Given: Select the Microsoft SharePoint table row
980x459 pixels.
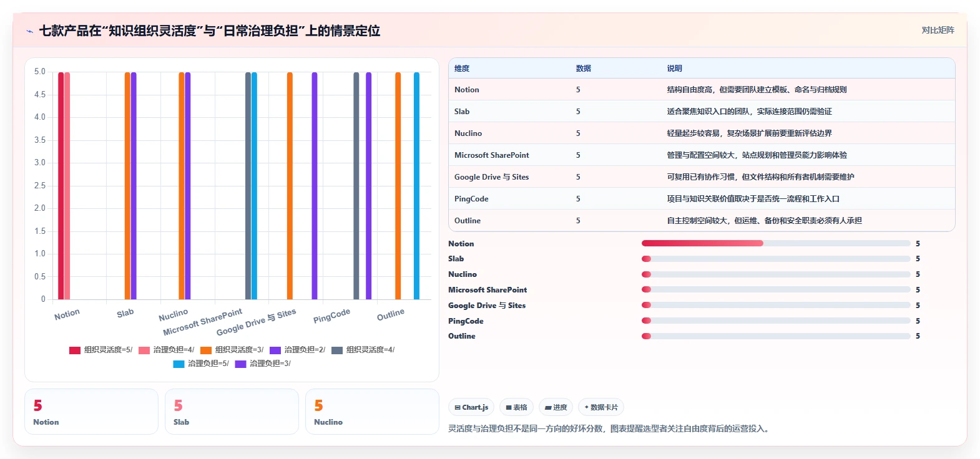Looking at the screenshot, I should (x=702, y=155).
